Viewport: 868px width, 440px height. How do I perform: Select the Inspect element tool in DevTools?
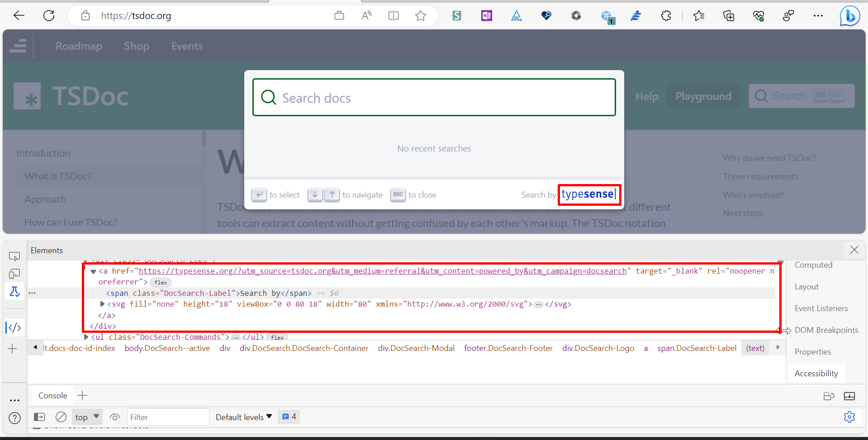pyautogui.click(x=14, y=256)
